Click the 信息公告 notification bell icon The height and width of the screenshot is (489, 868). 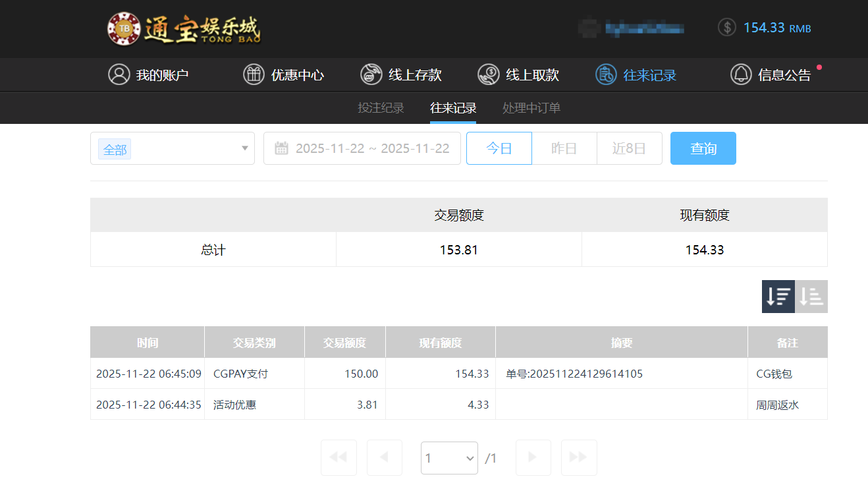[x=740, y=74]
